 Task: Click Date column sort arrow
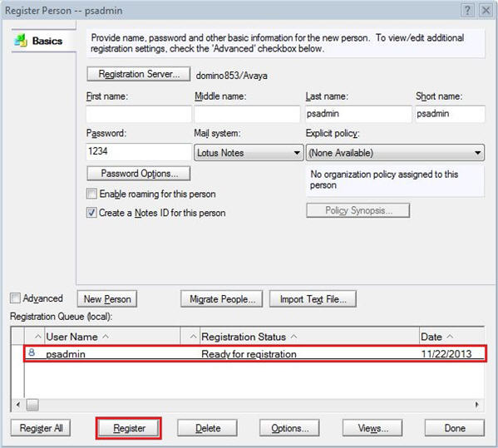pyautogui.click(x=450, y=337)
